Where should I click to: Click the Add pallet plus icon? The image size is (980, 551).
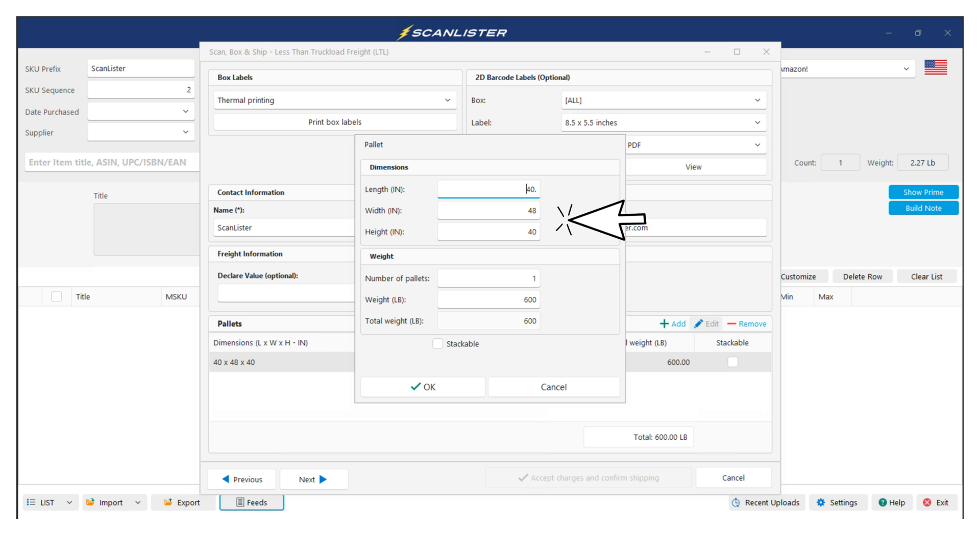[x=664, y=324]
